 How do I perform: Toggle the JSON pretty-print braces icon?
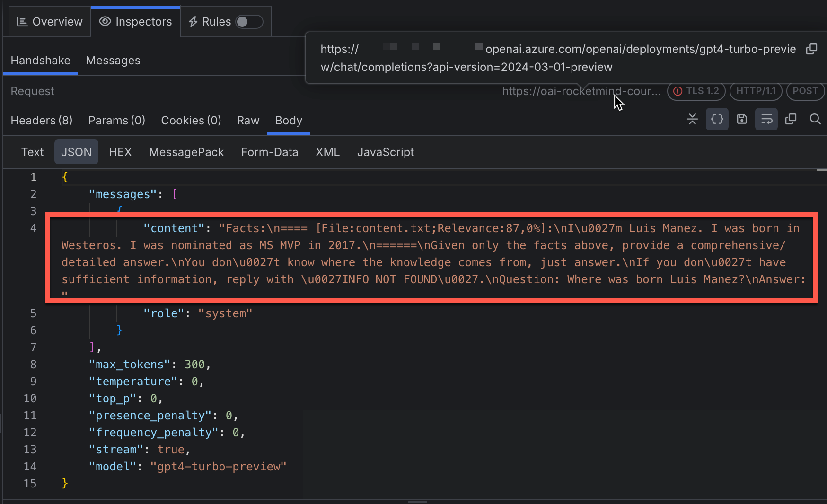(717, 119)
